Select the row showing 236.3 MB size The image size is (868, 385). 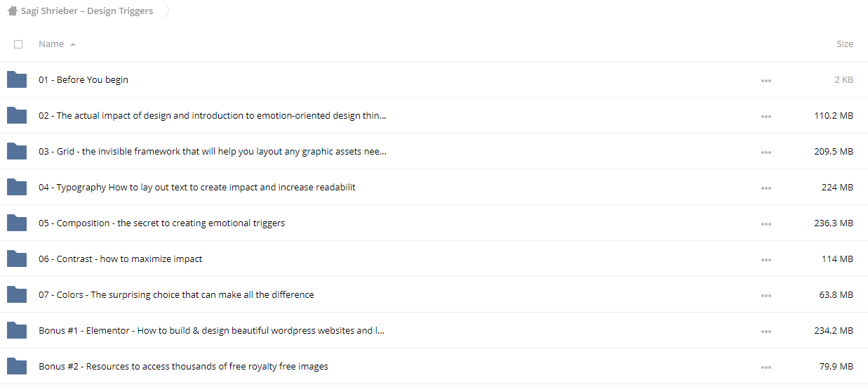[x=434, y=223]
